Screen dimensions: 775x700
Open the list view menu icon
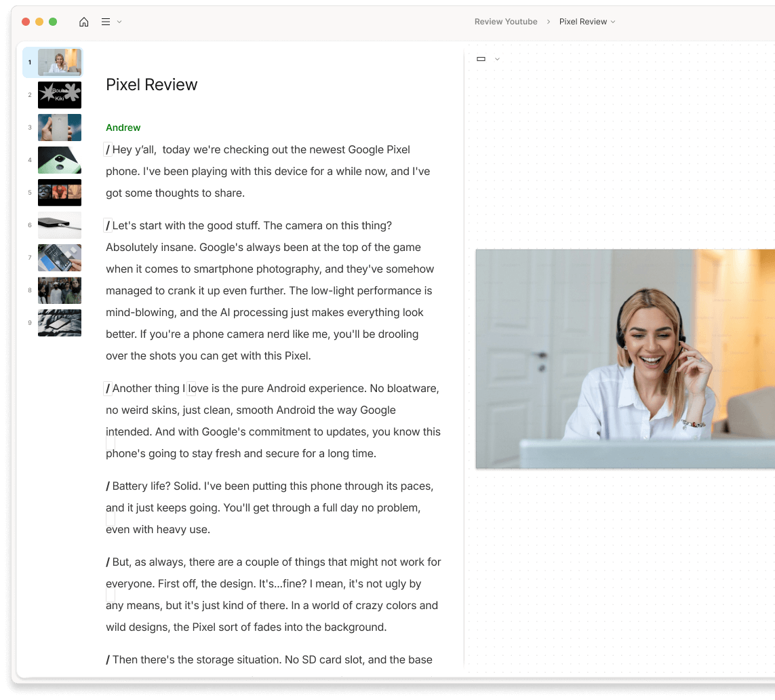tap(106, 22)
